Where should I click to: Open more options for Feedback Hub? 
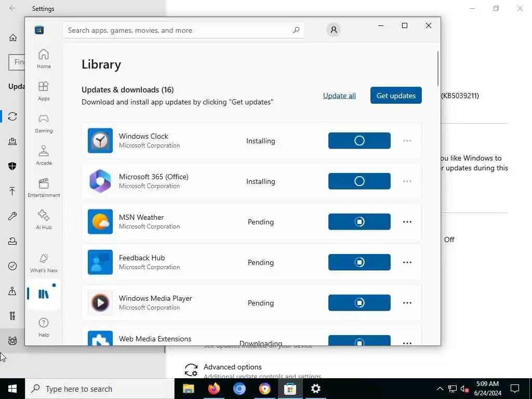click(407, 262)
